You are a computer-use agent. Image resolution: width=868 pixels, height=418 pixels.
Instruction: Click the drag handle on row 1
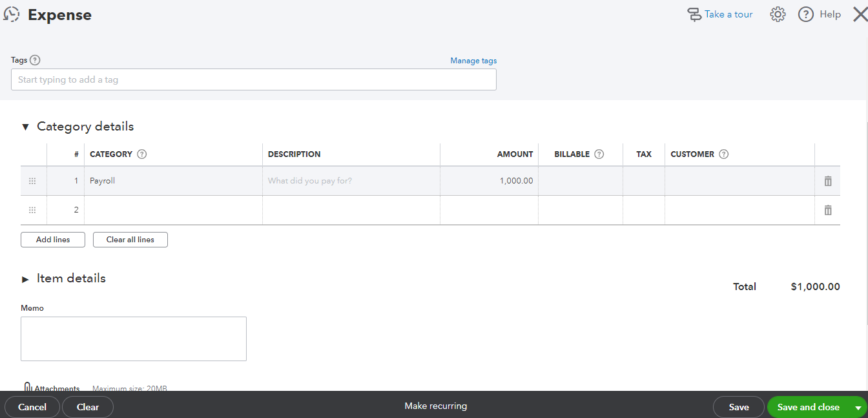pyautogui.click(x=32, y=181)
